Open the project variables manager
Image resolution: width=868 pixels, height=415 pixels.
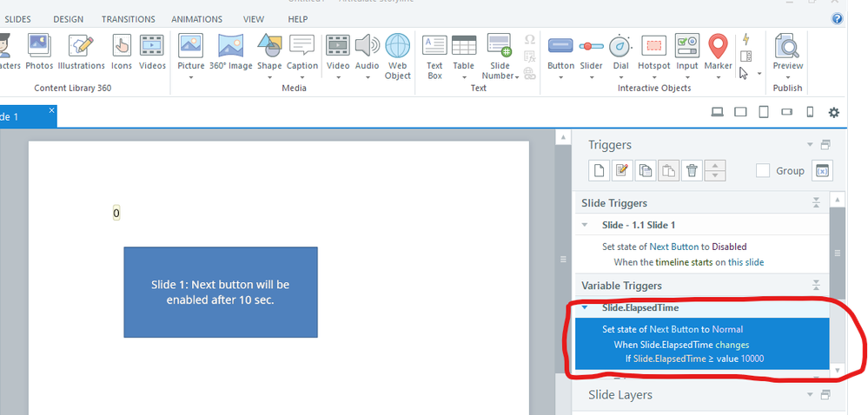(821, 171)
